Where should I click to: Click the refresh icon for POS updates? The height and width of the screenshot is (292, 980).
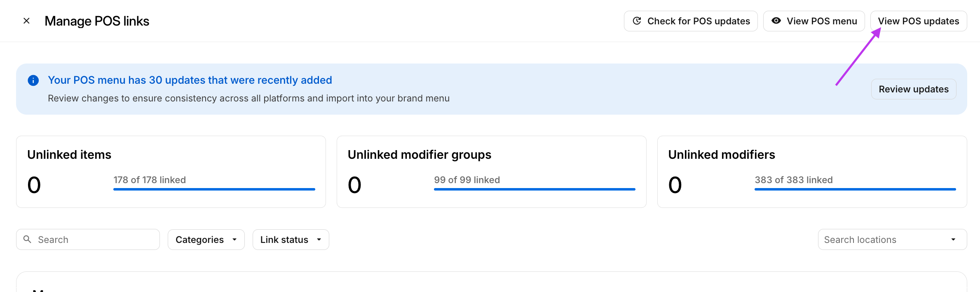pyautogui.click(x=637, y=21)
